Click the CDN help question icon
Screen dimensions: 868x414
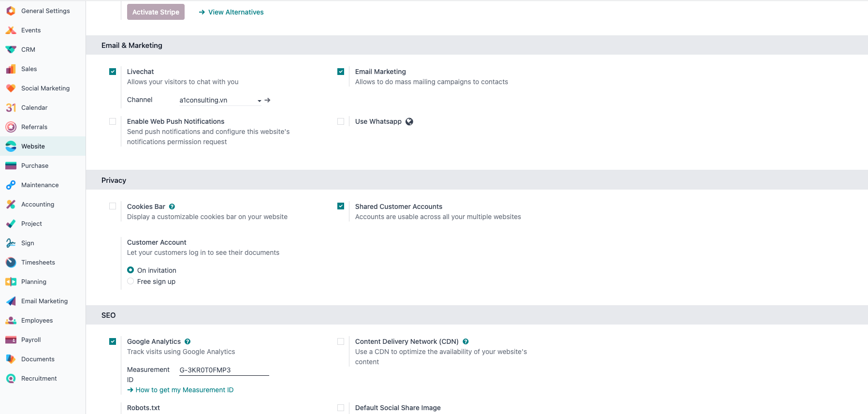coord(465,341)
